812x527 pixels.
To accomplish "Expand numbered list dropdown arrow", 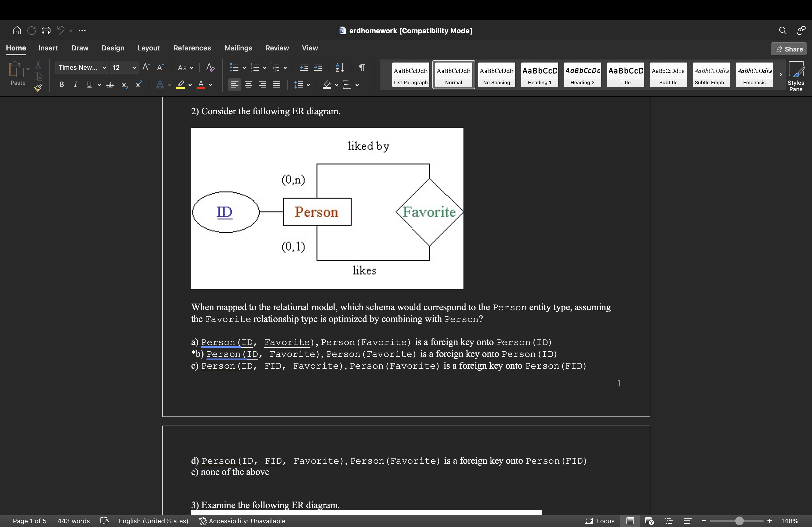I will tap(265, 68).
